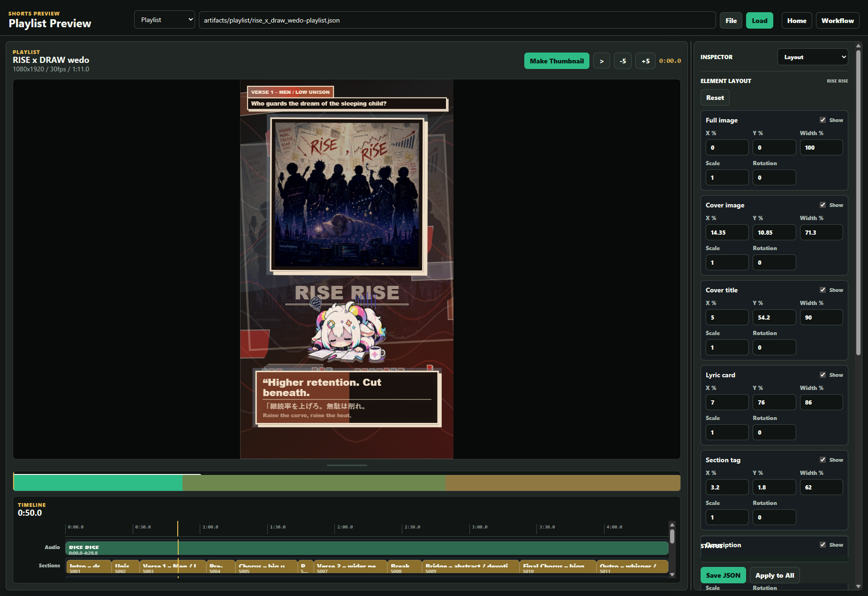
Task: Toggle Show for Section tag
Action: pyautogui.click(x=823, y=460)
